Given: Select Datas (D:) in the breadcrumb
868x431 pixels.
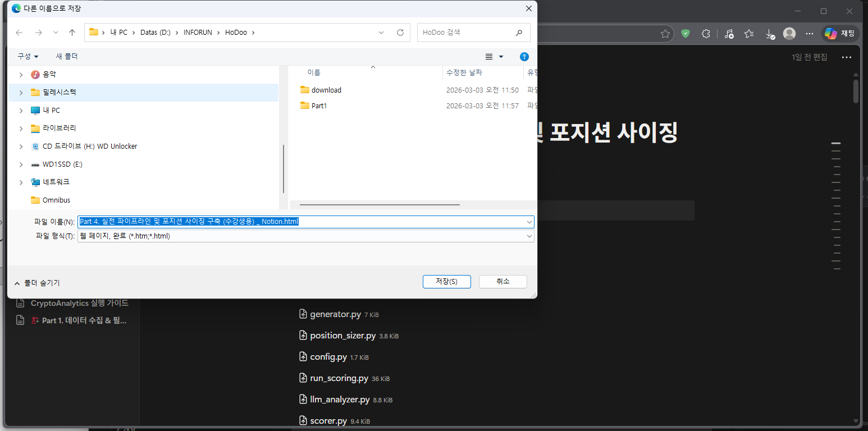Looking at the screenshot, I should tap(156, 33).
